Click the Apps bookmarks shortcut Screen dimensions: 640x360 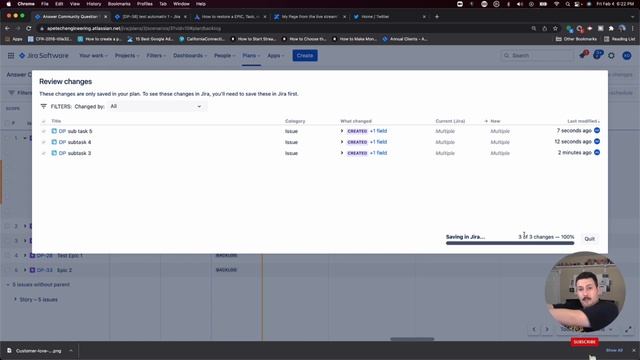point(14,39)
